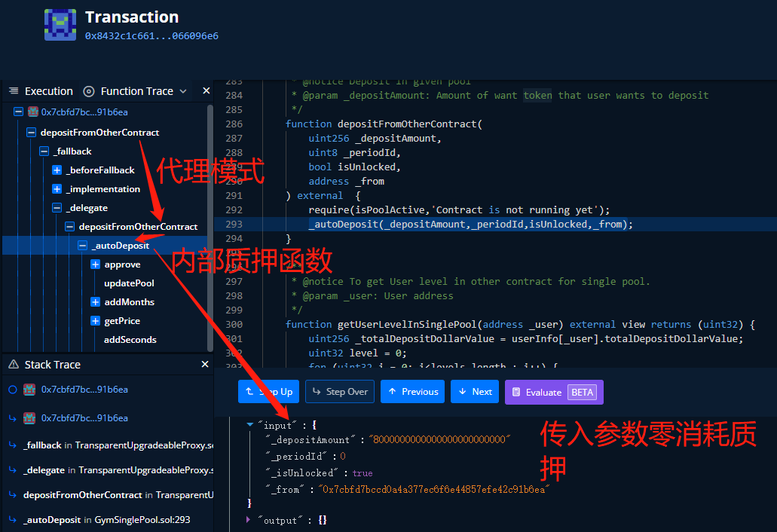
Task: Click the require(isPoolActive line of code
Action: [459, 210]
